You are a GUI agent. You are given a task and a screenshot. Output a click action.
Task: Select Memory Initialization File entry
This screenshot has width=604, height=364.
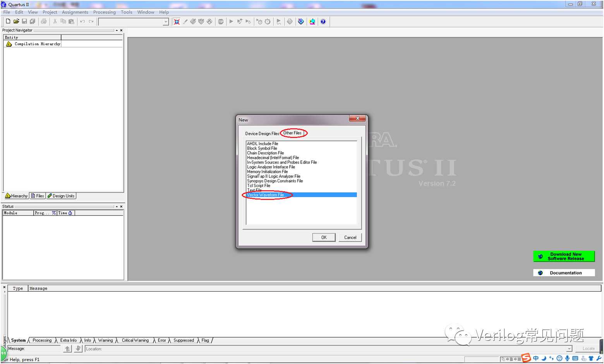click(x=268, y=171)
